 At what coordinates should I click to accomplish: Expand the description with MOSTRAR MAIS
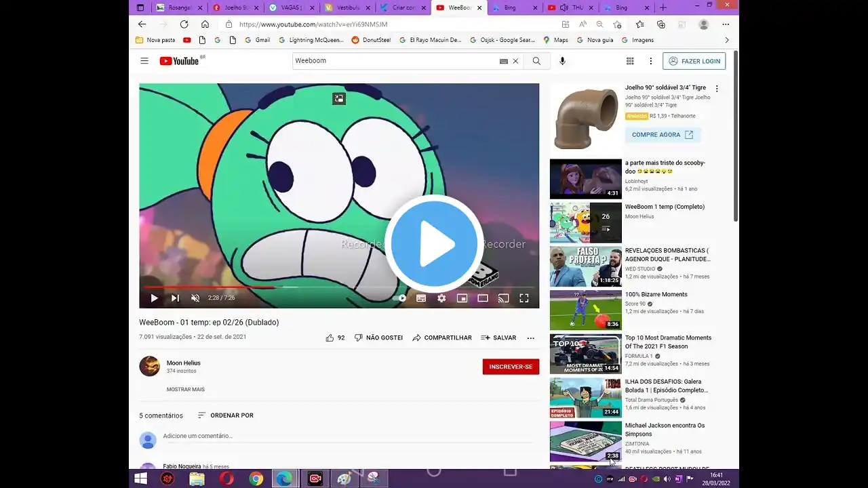click(185, 390)
